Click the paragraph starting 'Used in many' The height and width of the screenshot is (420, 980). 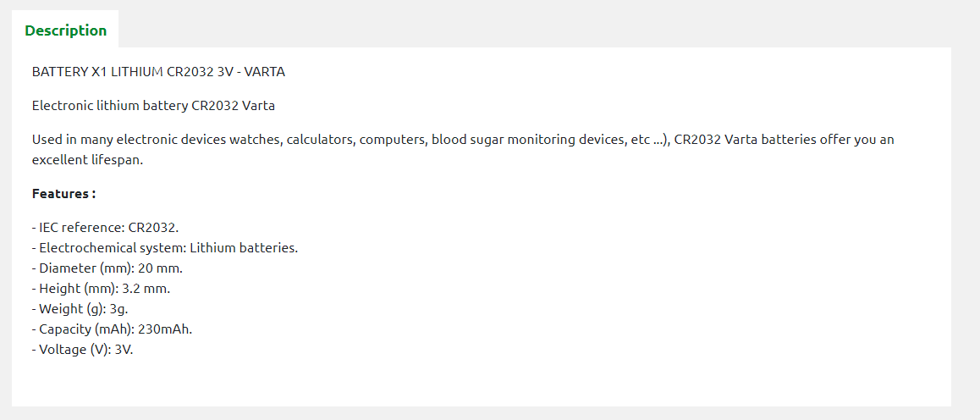click(x=463, y=149)
